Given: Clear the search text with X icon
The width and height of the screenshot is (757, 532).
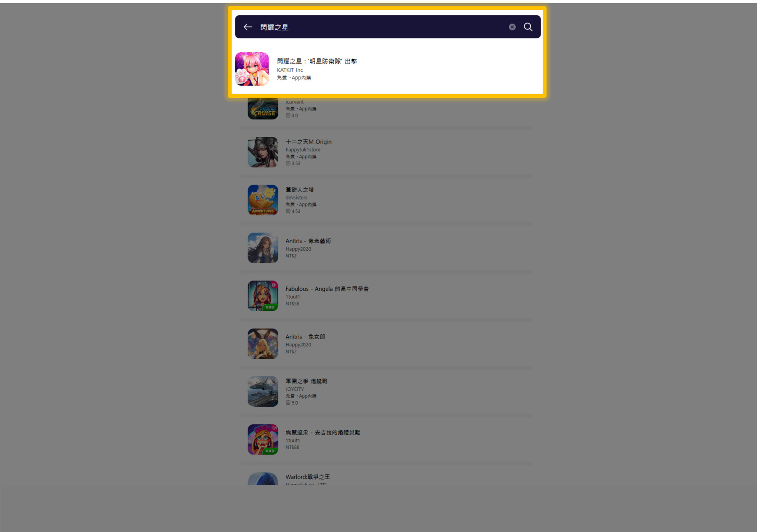Looking at the screenshot, I should point(512,27).
